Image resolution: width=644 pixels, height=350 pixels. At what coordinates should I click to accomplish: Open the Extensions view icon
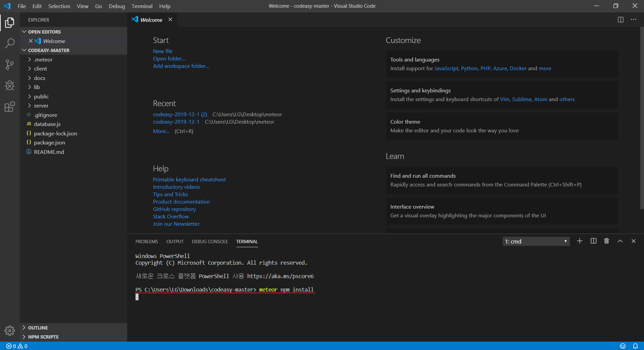pyautogui.click(x=10, y=106)
